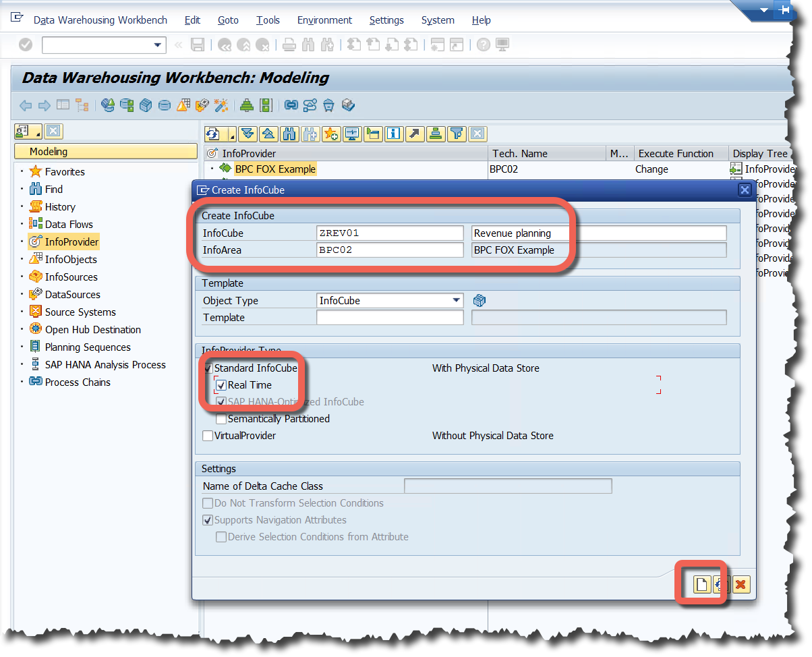Confirm cube creation with the Create button
This screenshot has height=657, width=812.
pyautogui.click(x=701, y=584)
